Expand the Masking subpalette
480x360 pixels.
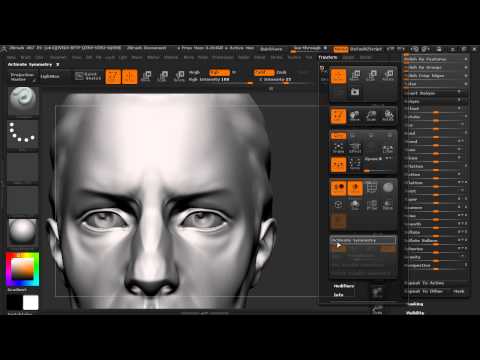[x=415, y=304]
